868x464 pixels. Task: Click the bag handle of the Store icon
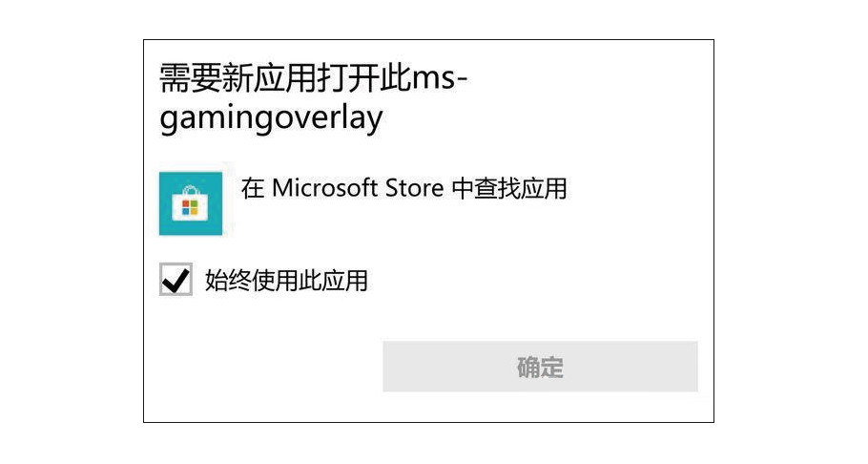[x=190, y=190]
